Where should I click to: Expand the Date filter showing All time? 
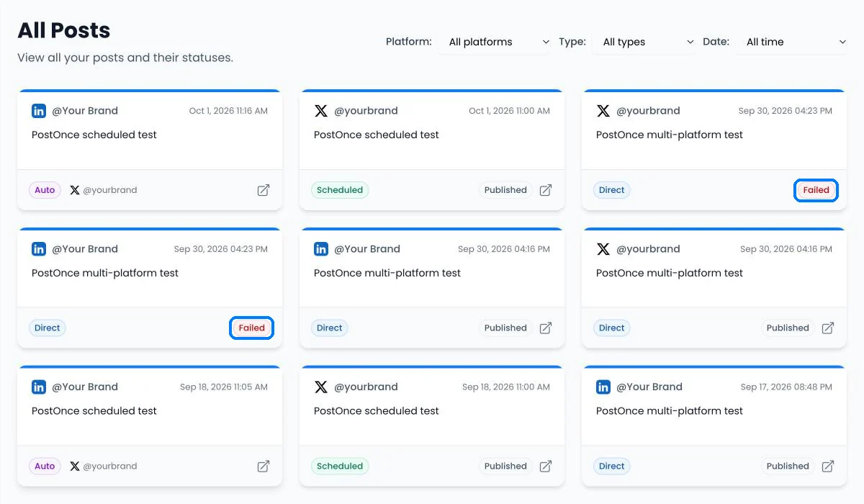(x=793, y=42)
